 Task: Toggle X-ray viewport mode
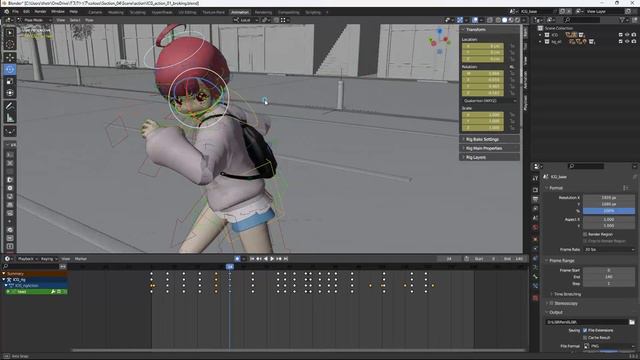click(490, 20)
